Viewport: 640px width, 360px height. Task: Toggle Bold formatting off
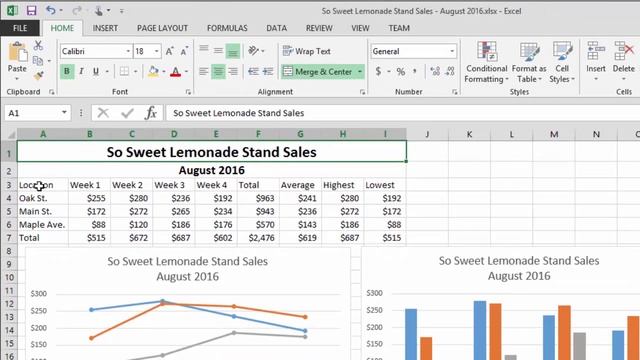[x=67, y=71]
